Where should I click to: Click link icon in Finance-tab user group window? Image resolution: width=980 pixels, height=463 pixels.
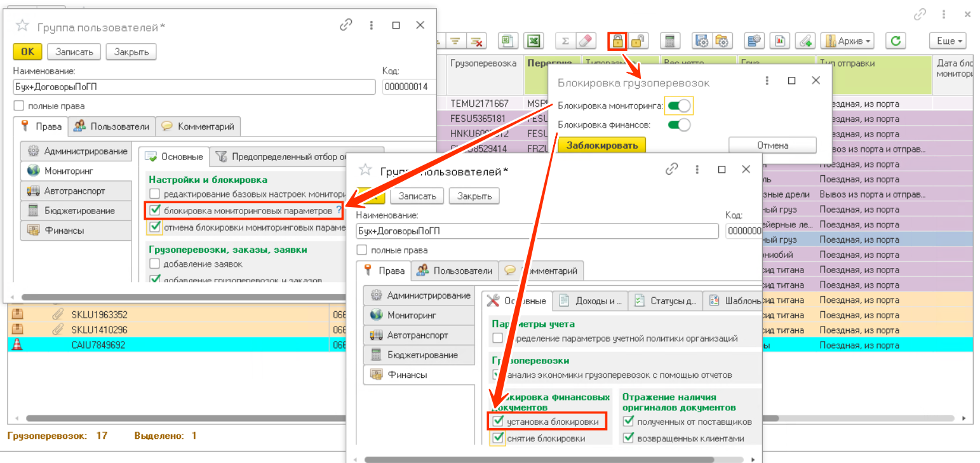pyautogui.click(x=672, y=170)
